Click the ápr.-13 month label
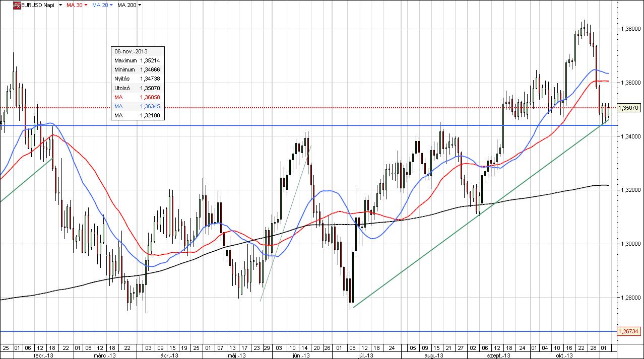644x359 pixels. (x=170, y=355)
